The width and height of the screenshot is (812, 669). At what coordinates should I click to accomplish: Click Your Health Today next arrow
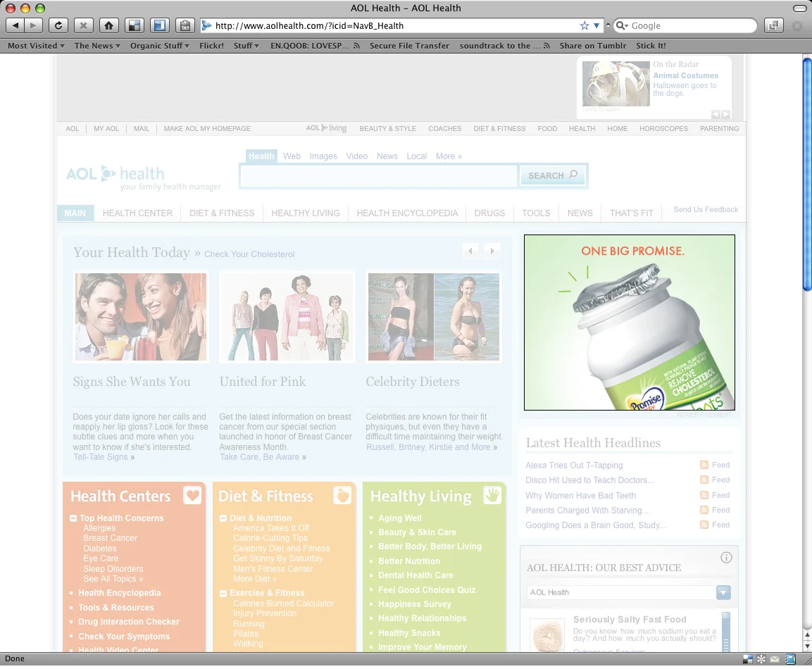tap(492, 251)
